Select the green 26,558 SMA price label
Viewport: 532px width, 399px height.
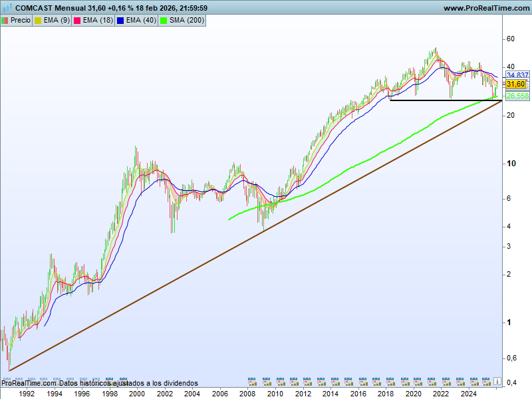coord(517,96)
